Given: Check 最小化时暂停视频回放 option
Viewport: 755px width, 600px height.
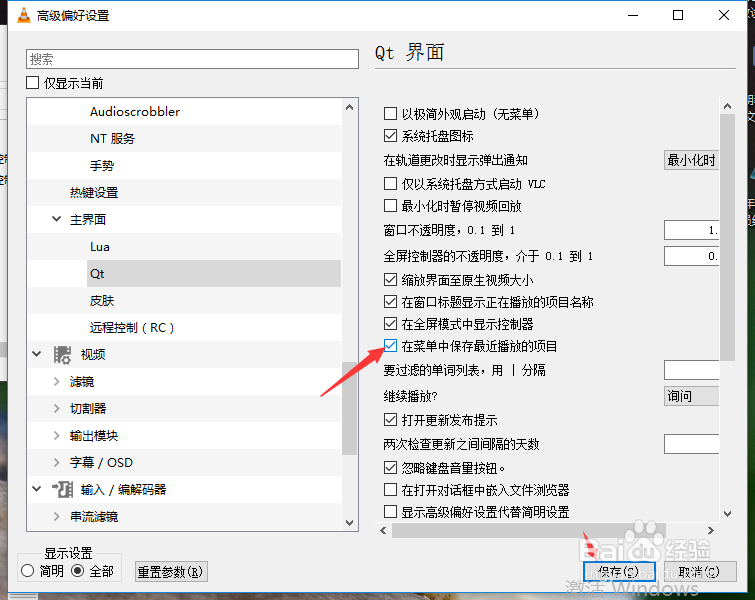Looking at the screenshot, I should click(x=391, y=206).
